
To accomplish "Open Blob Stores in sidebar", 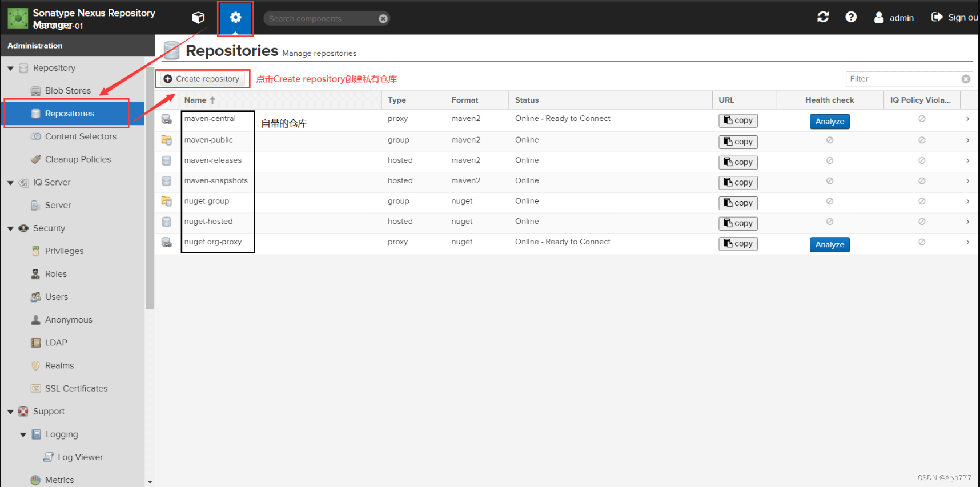I will pos(67,91).
